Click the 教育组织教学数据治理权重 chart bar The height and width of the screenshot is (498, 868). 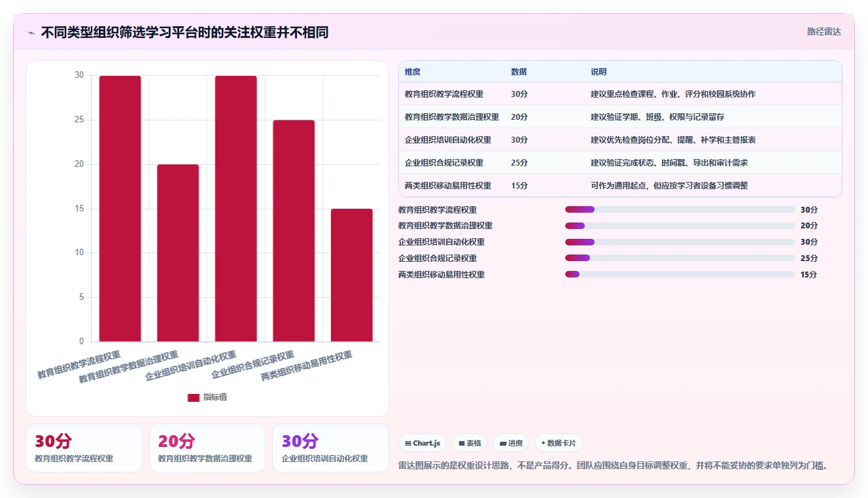[x=178, y=253]
